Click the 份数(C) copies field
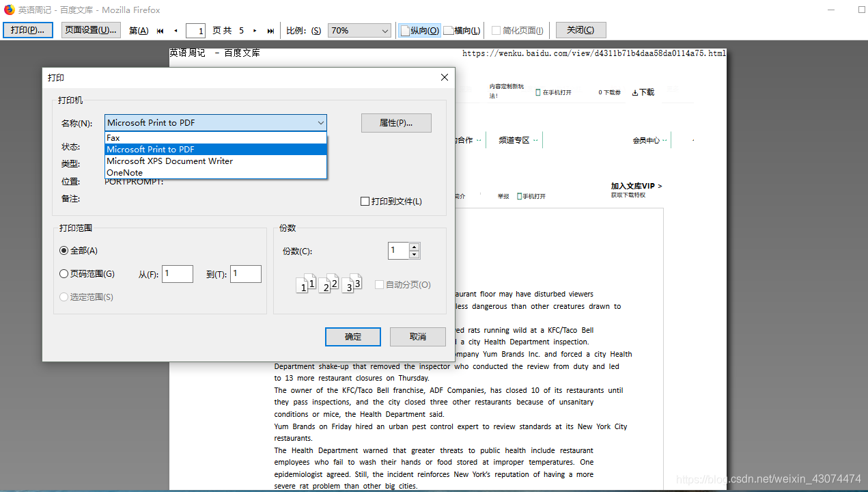The image size is (868, 492). tap(398, 251)
